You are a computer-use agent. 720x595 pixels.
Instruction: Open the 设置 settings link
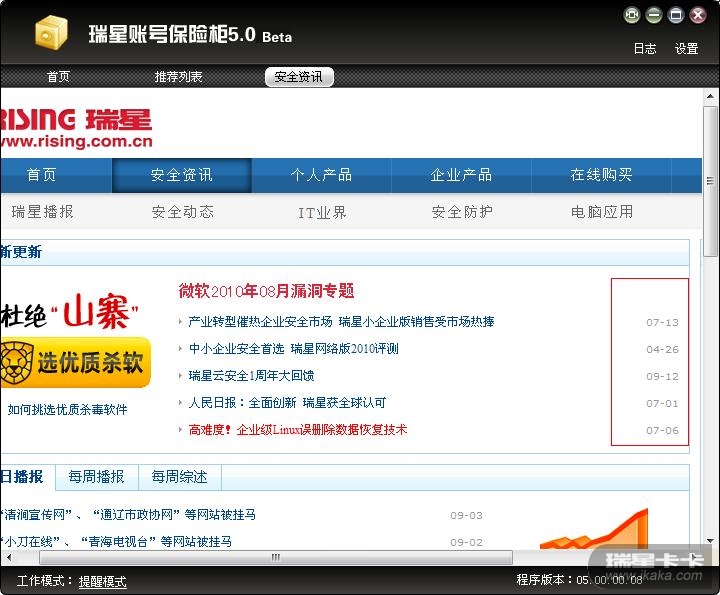click(686, 48)
